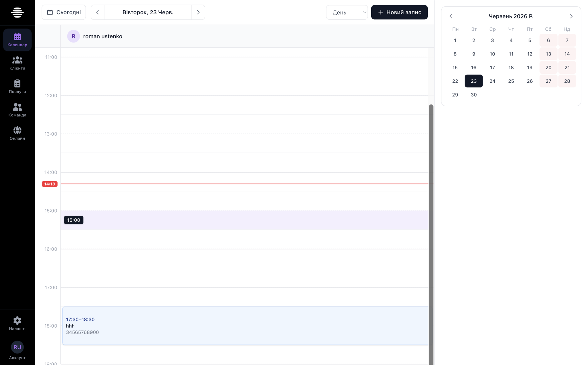The width and height of the screenshot is (588, 365).
Task: Select June 25 in mini calendar
Action: [x=511, y=81]
